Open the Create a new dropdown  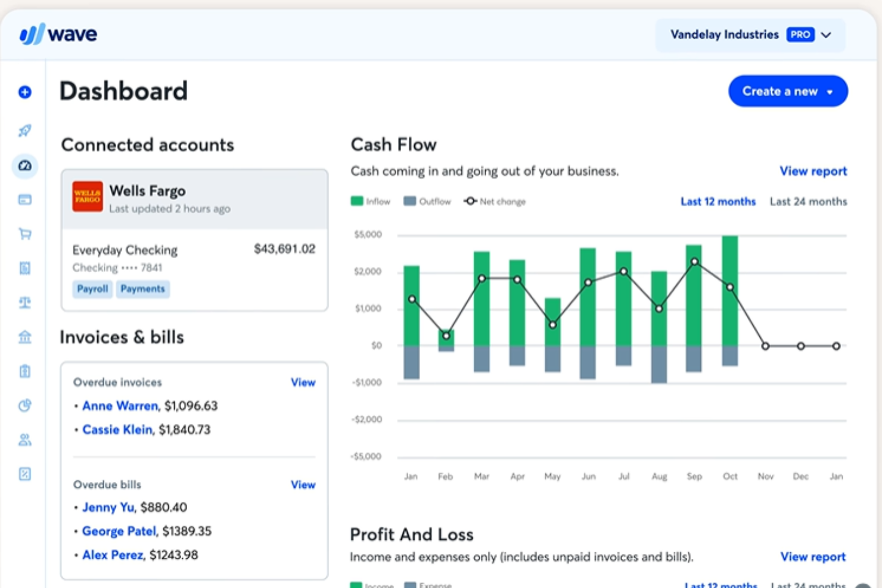pos(788,91)
